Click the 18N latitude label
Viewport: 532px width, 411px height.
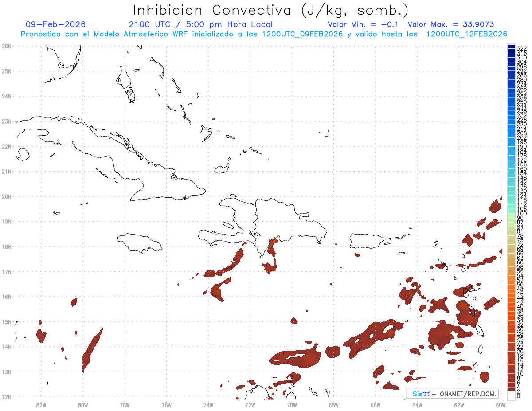6,247
